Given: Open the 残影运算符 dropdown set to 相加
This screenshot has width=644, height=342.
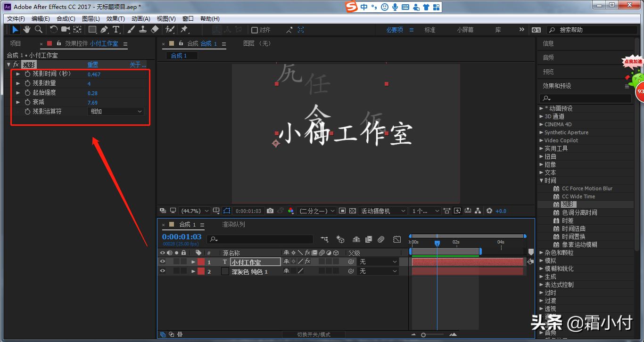Looking at the screenshot, I should click(x=116, y=112).
